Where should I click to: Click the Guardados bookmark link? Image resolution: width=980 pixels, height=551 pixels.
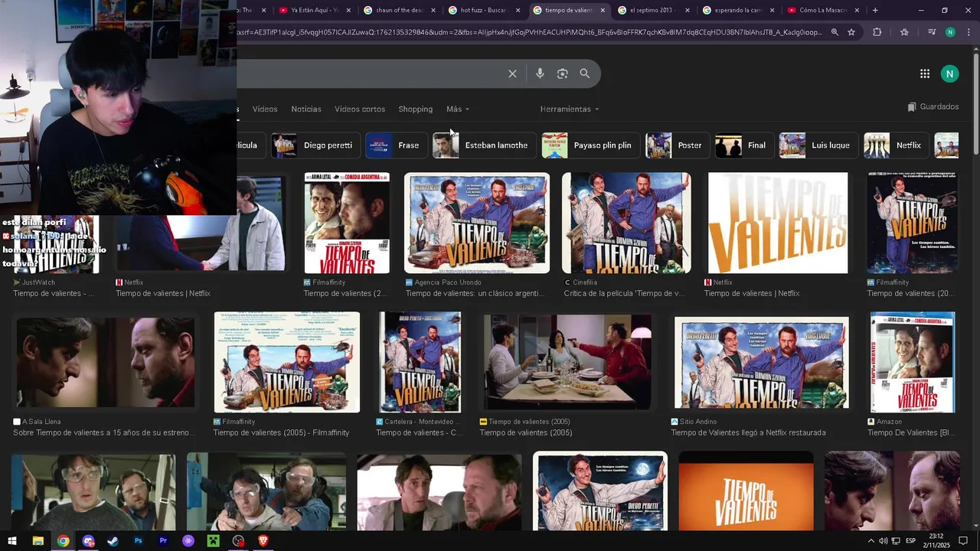point(933,107)
